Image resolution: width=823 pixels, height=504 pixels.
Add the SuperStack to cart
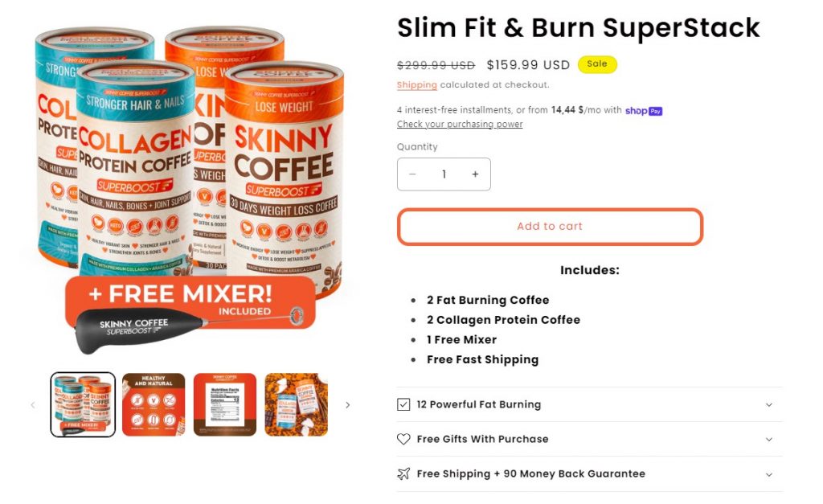(x=550, y=226)
